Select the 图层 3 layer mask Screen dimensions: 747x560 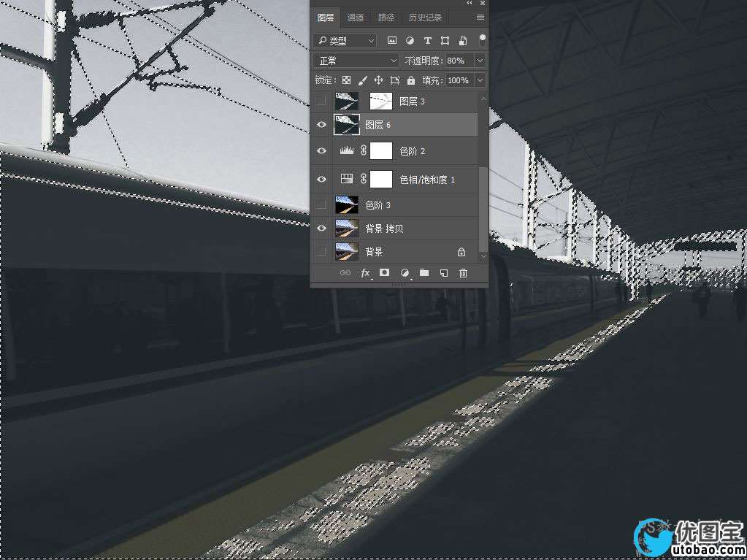coord(381,101)
